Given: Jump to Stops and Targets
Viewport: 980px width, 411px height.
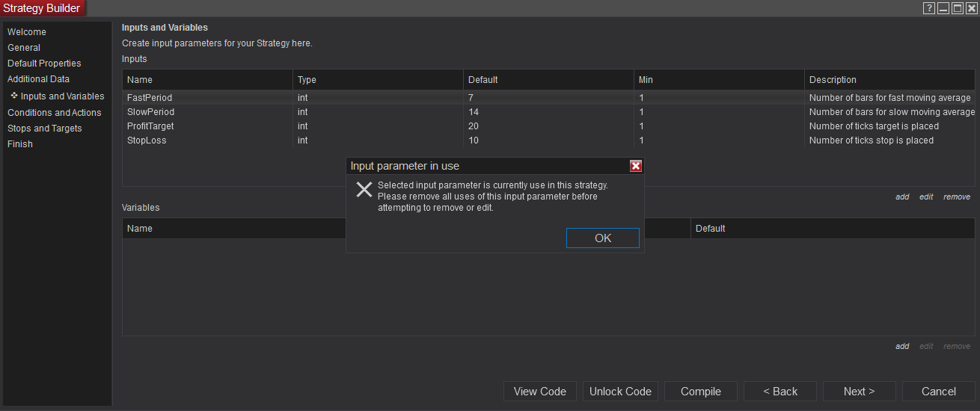Looking at the screenshot, I should [x=44, y=129].
